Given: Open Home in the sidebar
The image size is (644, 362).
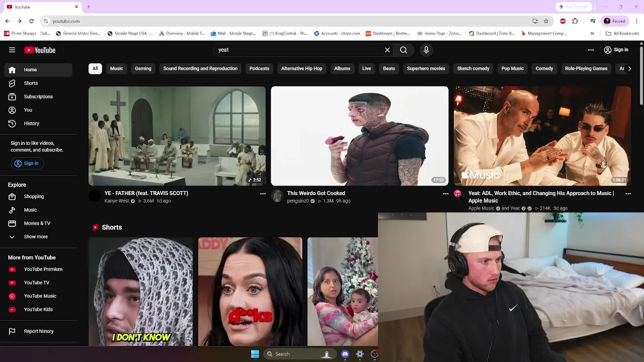Looking at the screenshot, I should (x=38, y=70).
